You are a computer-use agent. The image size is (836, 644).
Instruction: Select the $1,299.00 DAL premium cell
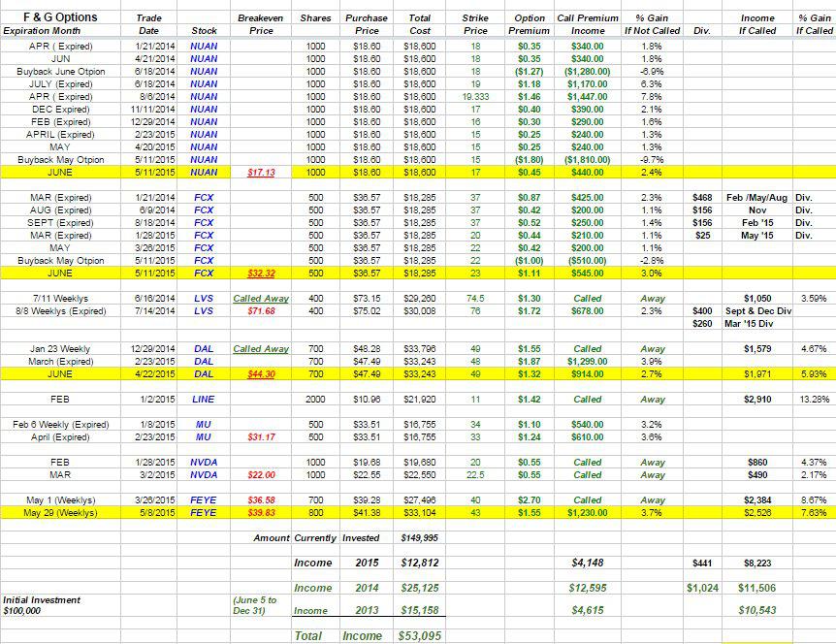pos(588,362)
